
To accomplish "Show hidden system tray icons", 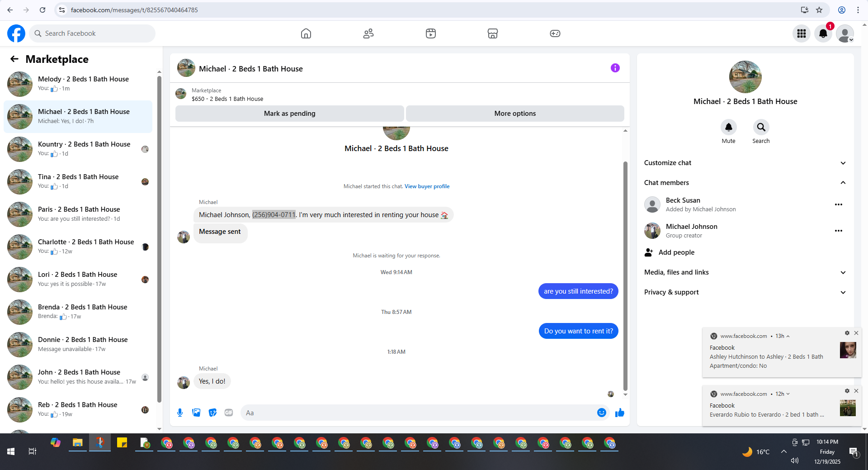I will 784,451.
